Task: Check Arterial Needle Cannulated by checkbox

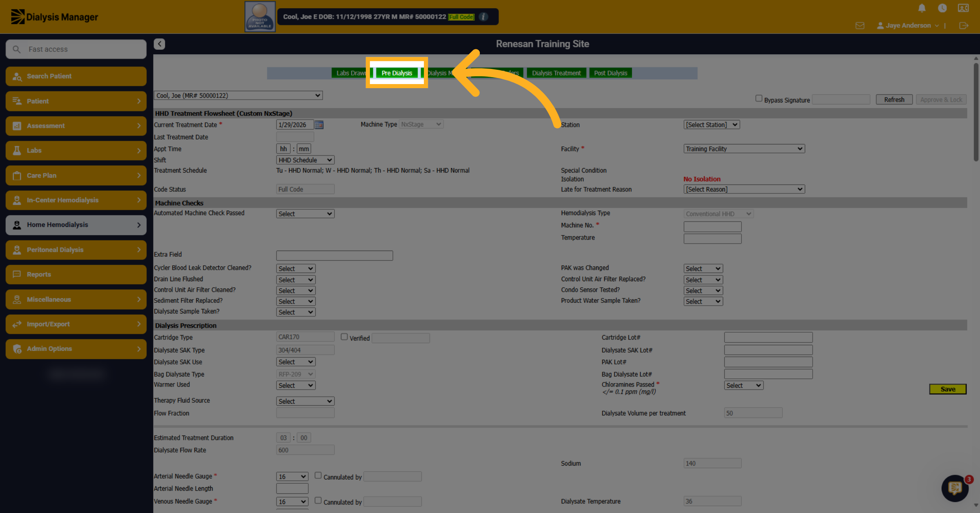Action: [x=318, y=475]
